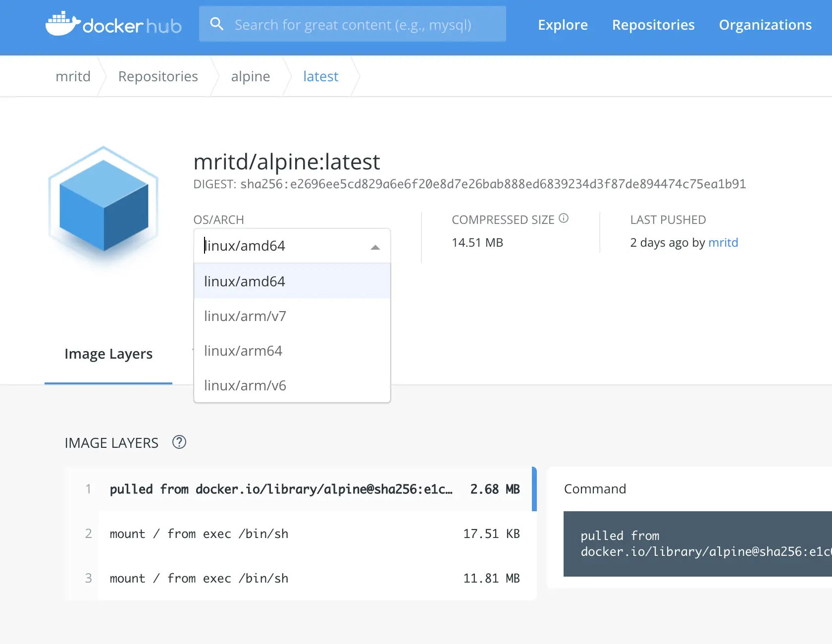832x644 pixels.
Task: Click the Docker Hub whale logo
Action: (113, 24)
